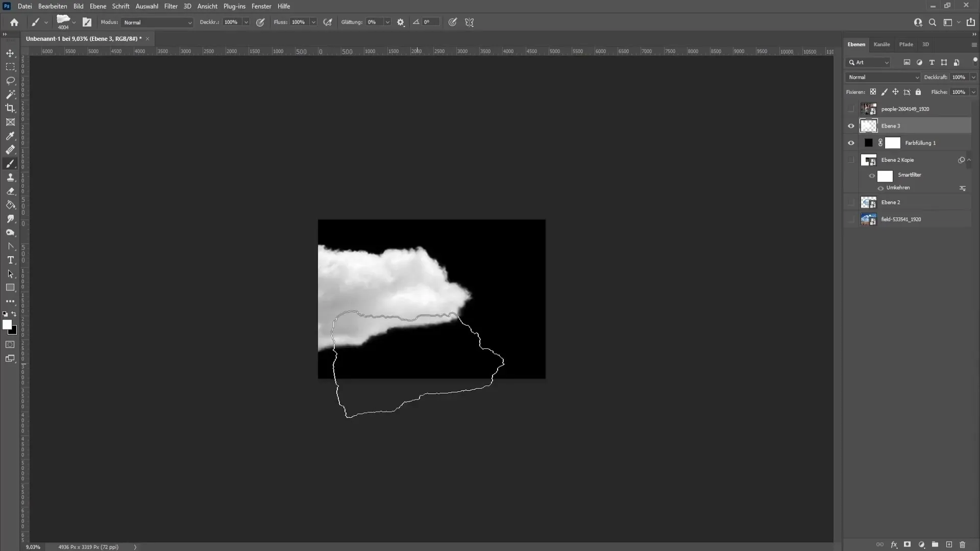Image resolution: width=980 pixels, height=551 pixels.
Task: Open layers Deckkraft dropdown arrow
Action: click(973, 77)
